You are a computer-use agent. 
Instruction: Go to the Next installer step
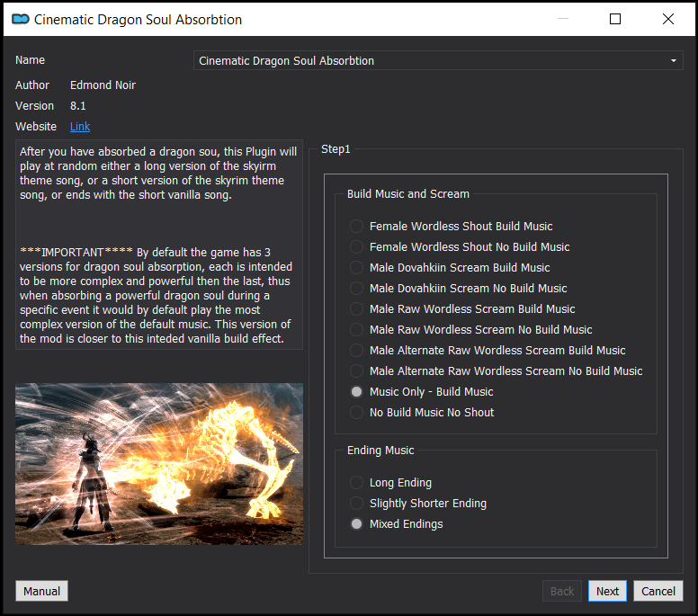click(x=607, y=591)
